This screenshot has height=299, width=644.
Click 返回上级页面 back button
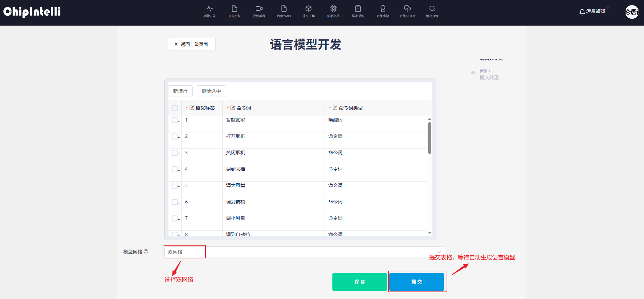click(192, 44)
